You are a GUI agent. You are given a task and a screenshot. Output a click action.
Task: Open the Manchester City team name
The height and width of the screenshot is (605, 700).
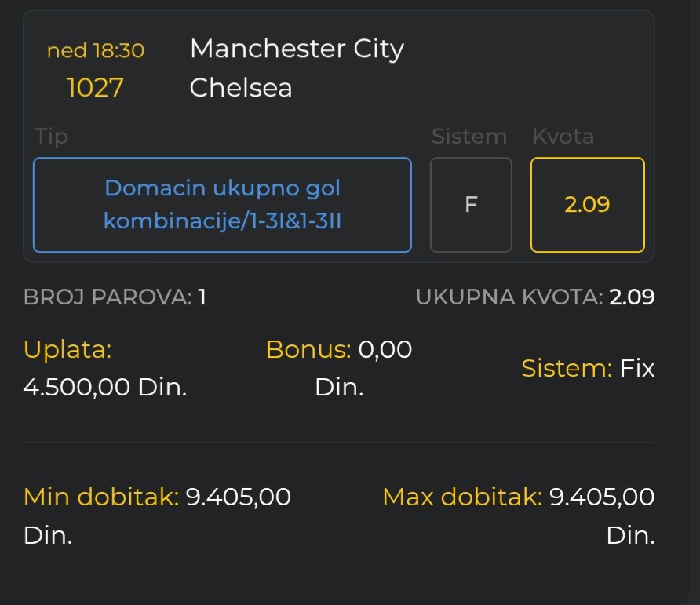click(297, 49)
